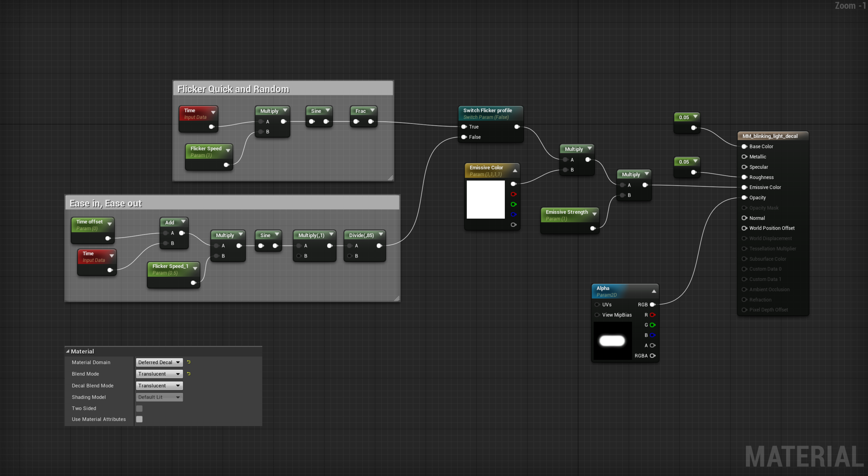Click green G output pin of Emissive Color
Screen dimensions: 868x476
514,204
